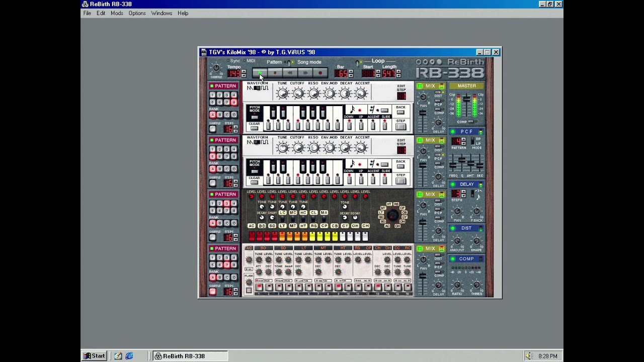Click the Tune knob on the first synth
This screenshot has width=644, height=362.
pyautogui.click(x=282, y=94)
